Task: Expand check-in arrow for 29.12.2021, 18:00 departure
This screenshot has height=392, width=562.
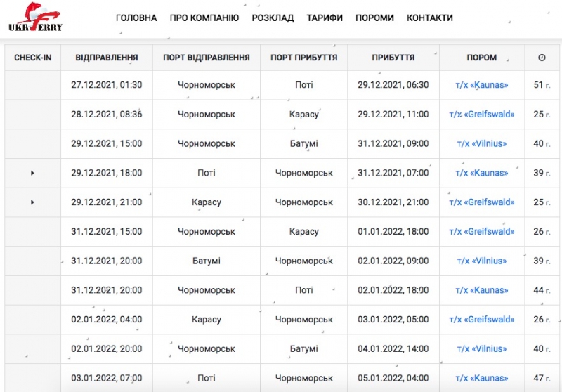Action: pyautogui.click(x=32, y=173)
